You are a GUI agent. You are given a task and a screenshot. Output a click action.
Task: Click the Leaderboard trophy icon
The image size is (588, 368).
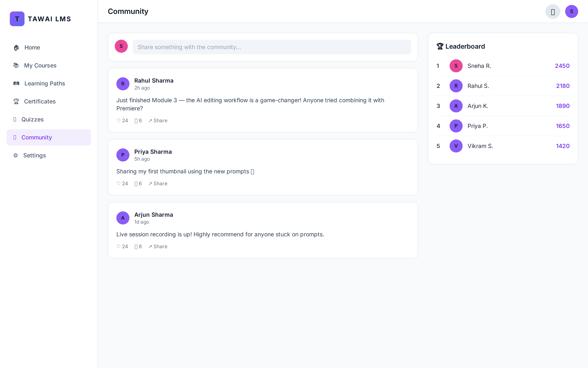[x=440, y=46]
